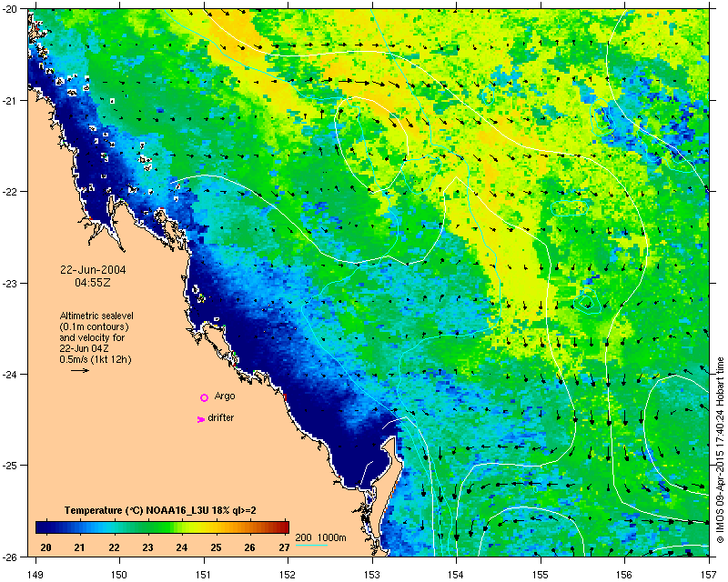Click the latitude axis label '-26'
The height and width of the screenshot is (582, 728).
[x=9, y=557]
